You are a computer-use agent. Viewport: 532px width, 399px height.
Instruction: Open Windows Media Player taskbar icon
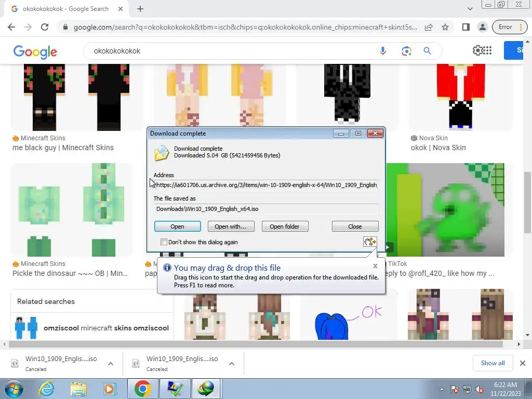click(x=110, y=389)
